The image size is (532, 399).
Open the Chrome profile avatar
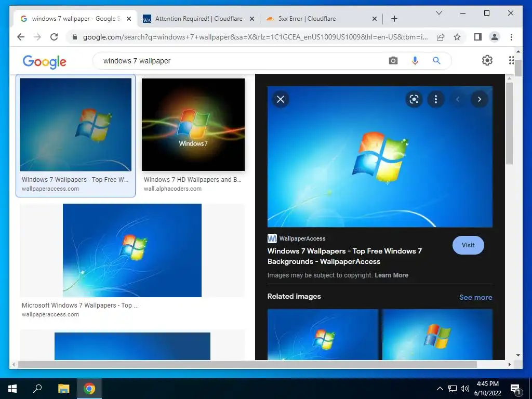click(x=495, y=37)
